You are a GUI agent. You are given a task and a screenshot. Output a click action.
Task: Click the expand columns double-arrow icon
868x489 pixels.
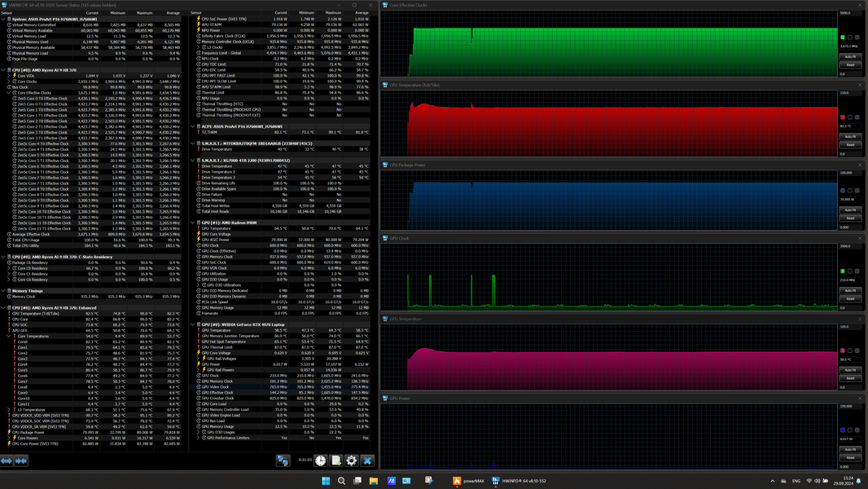(x=7, y=460)
